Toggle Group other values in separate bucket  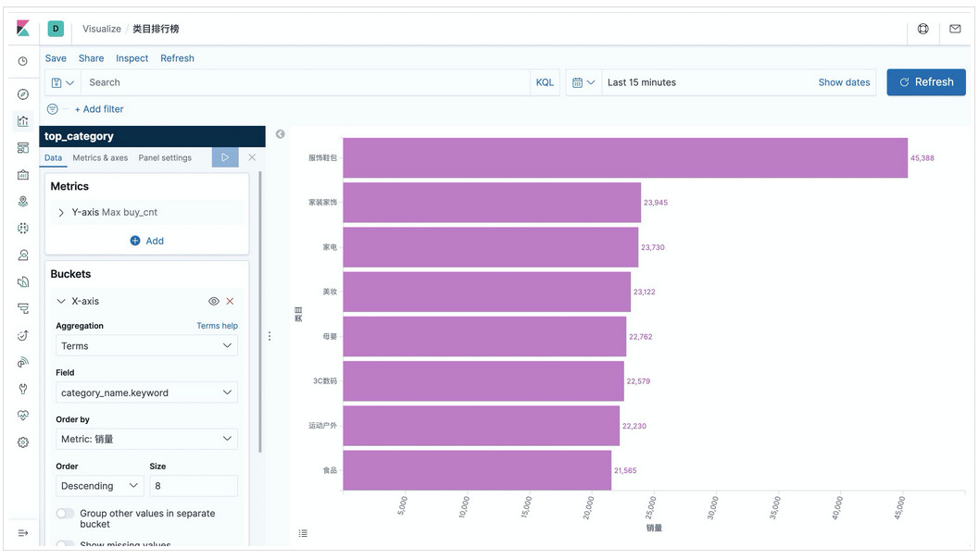click(x=65, y=513)
